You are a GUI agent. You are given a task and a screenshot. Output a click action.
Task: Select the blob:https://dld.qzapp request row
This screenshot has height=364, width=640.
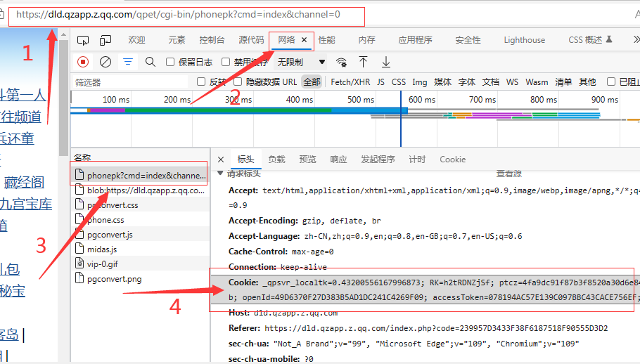pyautogui.click(x=139, y=190)
